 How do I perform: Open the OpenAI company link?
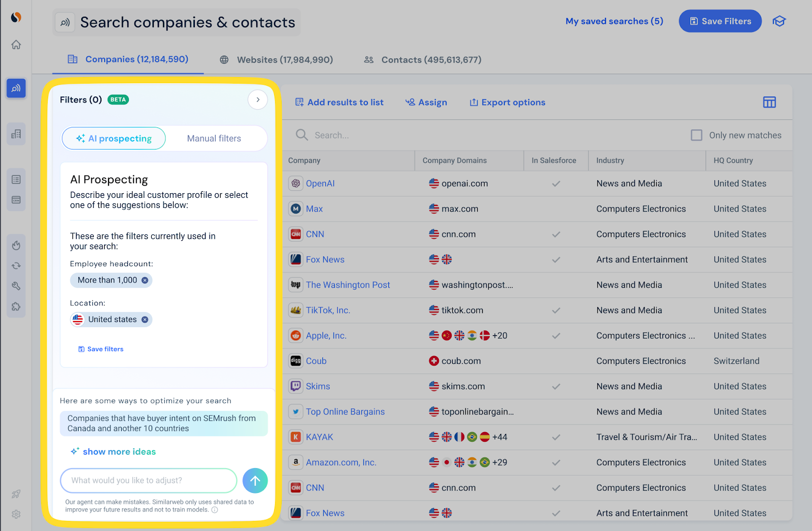point(320,183)
